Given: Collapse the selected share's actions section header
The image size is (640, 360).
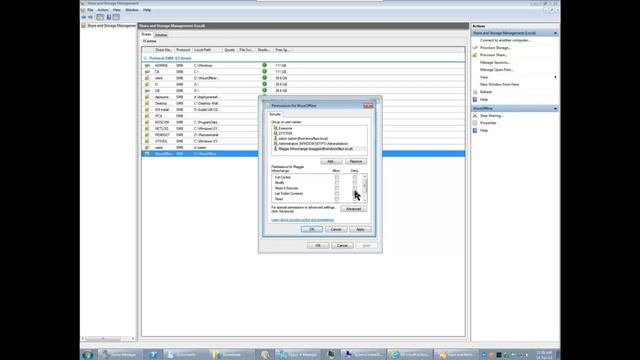Looking at the screenshot, I should [x=555, y=109].
